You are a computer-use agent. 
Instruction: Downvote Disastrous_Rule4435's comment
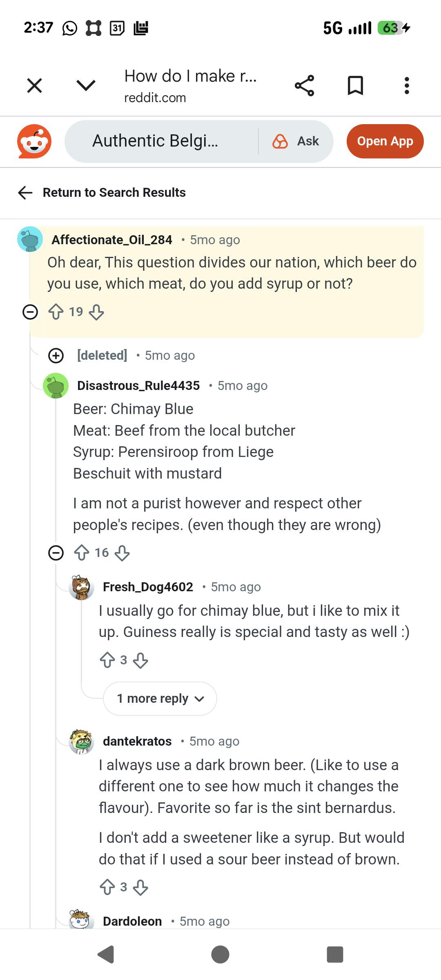122,553
